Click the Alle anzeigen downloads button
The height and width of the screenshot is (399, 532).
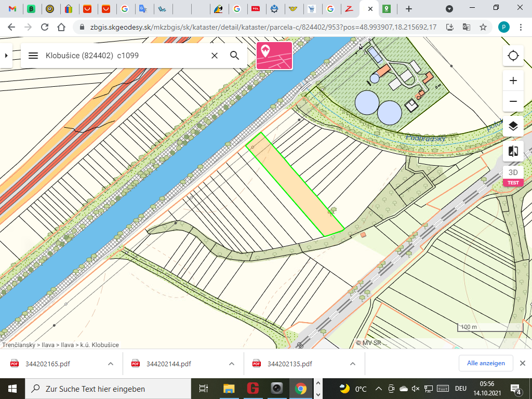[x=486, y=363]
